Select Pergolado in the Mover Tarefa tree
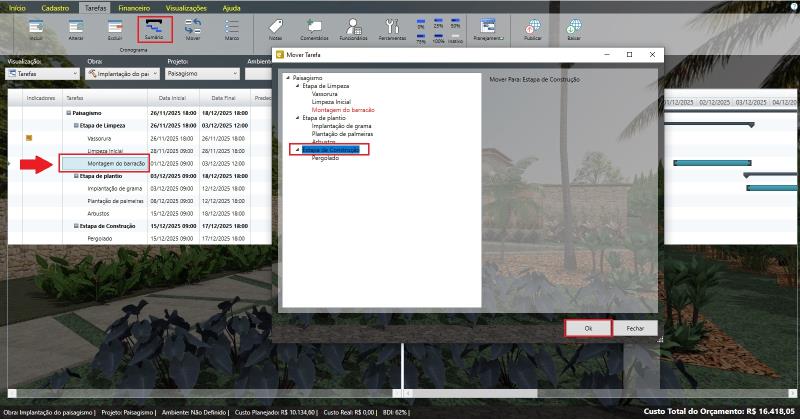Viewport: 800px width, 419px height. coord(325,158)
